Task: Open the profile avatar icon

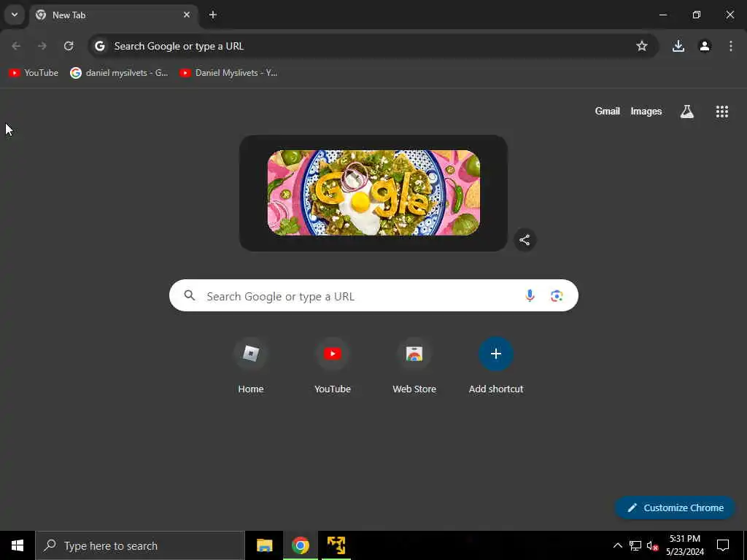Action: point(705,46)
